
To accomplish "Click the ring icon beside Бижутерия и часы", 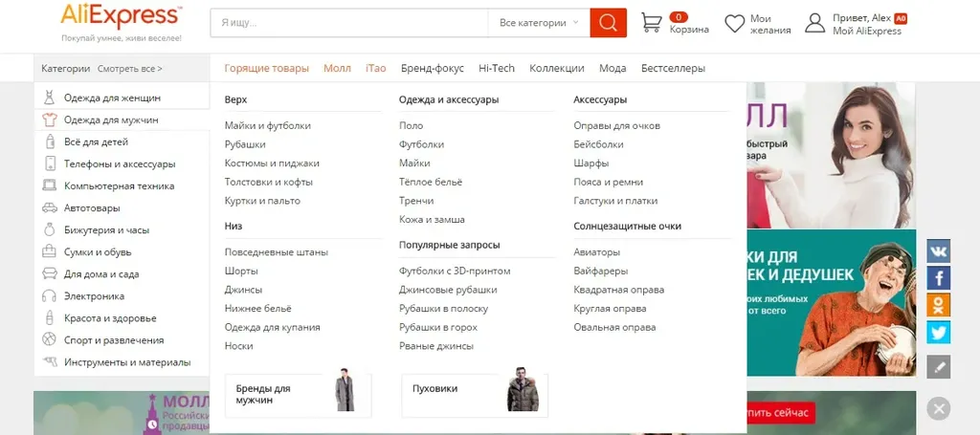I will pos(50,229).
